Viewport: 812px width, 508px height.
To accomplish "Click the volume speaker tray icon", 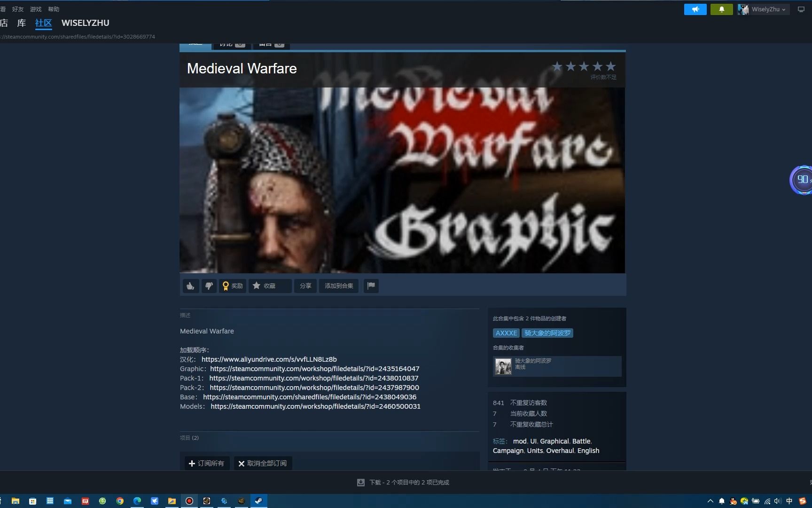I will (778, 501).
